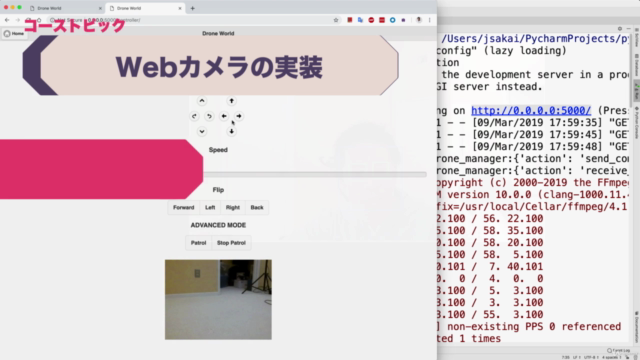
Task: Click the Drone World page title
Action: pos(218,33)
